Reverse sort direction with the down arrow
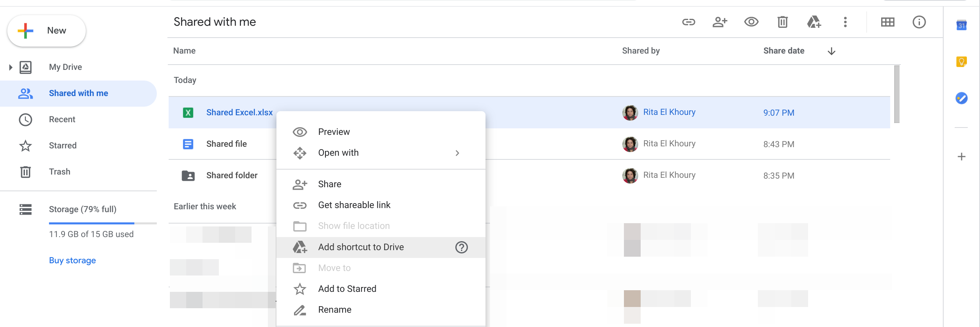Screen dimensions: 980x327 [x=831, y=51]
